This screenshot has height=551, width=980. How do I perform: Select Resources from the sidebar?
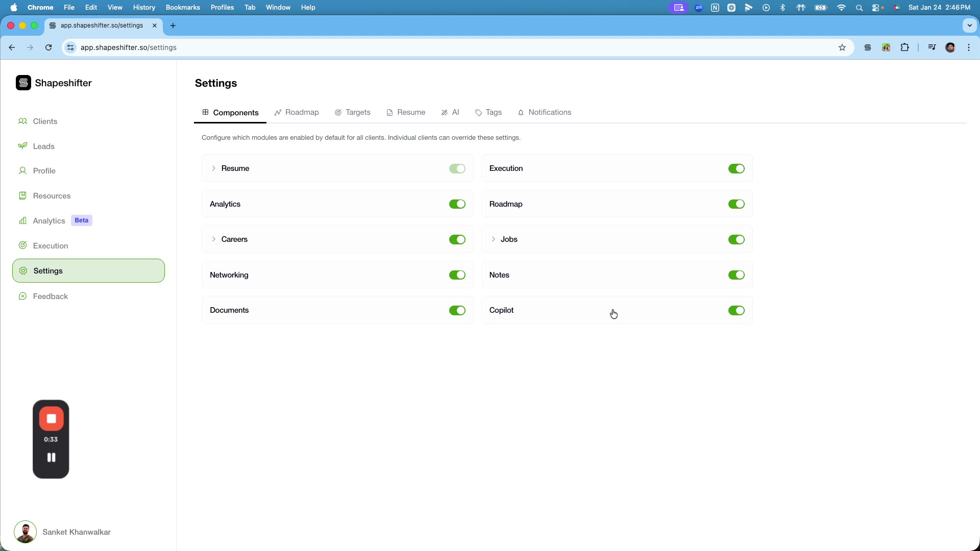52,196
